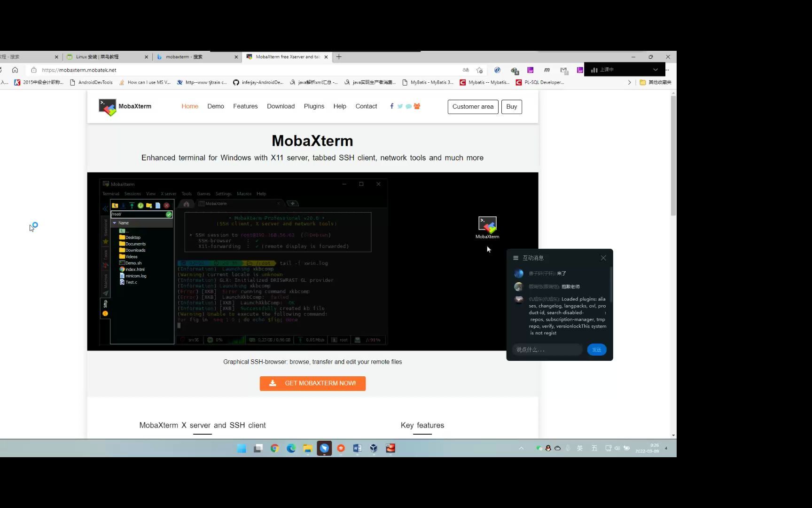Open the orange round taskbar app
The image size is (812, 508).
coord(341,448)
